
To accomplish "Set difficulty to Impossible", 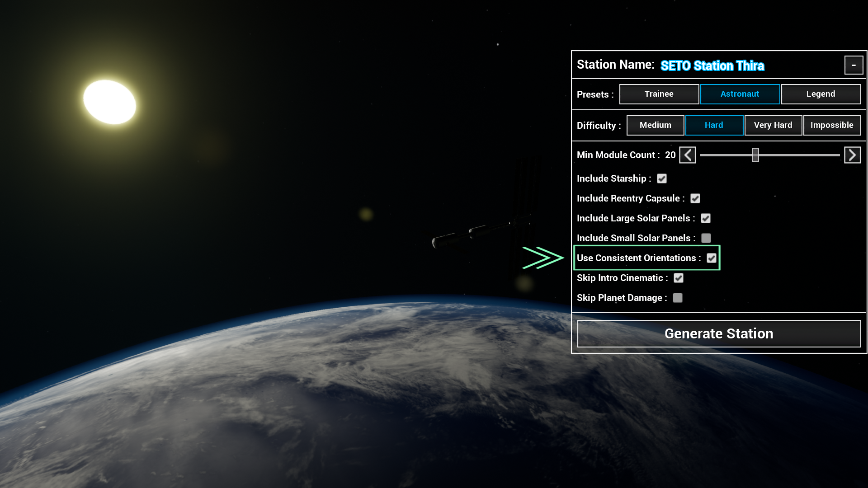I will click(832, 125).
